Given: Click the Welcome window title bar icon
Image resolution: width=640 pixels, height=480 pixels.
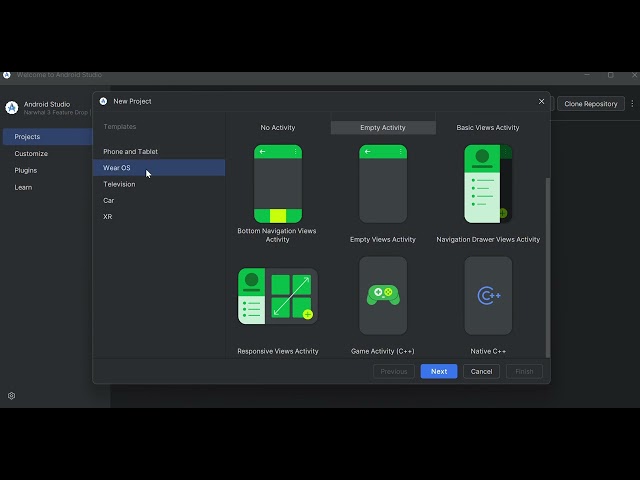Looking at the screenshot, I should (x=7, y=75).
